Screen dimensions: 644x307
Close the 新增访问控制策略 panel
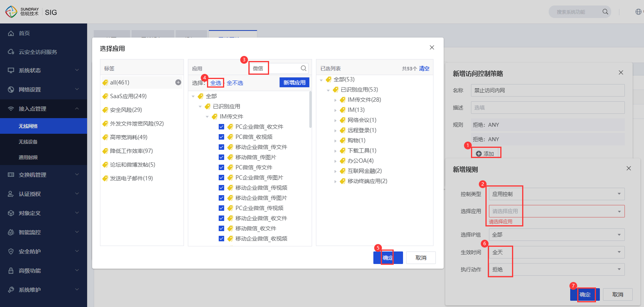621,72
